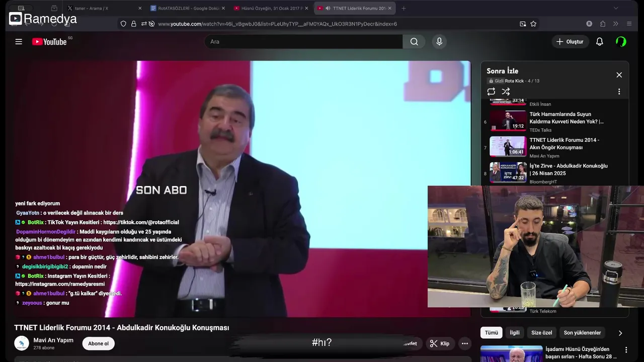Open the Rota Kick playlist owner link
The width and height of the screenshot is (644, 362).
point(514,81)
